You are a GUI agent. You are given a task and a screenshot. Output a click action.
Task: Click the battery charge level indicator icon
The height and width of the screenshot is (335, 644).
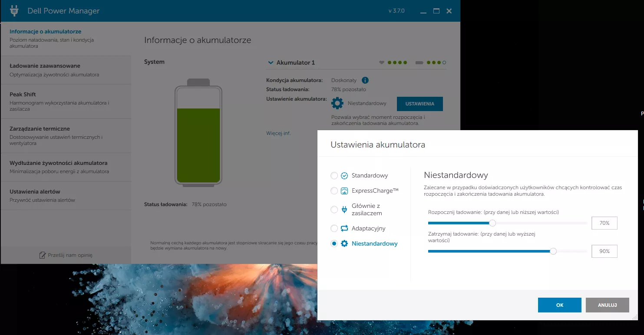click(419, 62)
